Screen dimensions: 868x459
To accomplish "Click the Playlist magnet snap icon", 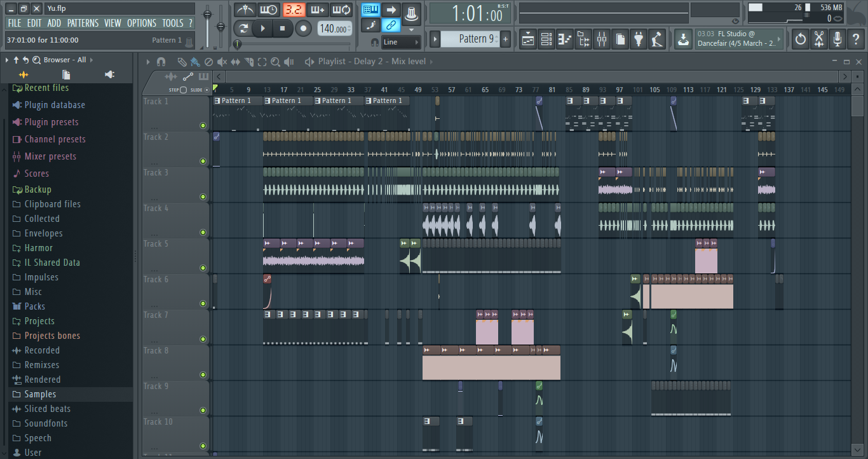I will tap(161, 62).
